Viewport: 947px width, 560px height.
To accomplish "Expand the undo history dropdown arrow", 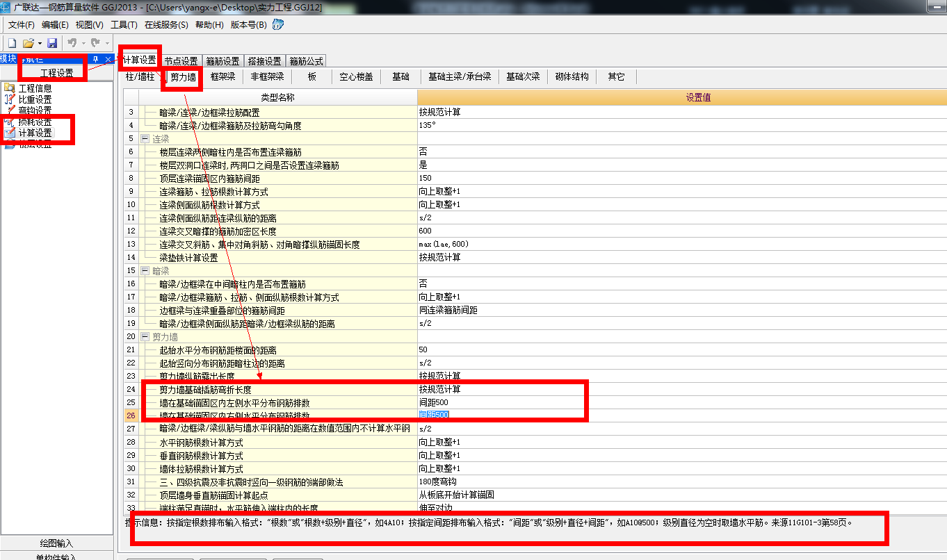I will 82,43.
